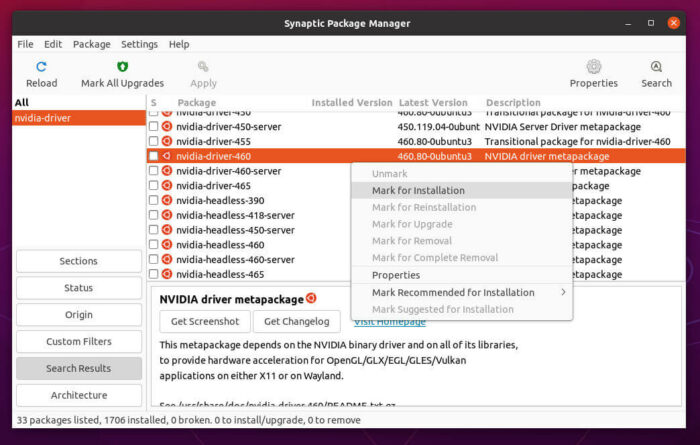Toggle checkbox for nvidia-driver-465

(154, 185)
